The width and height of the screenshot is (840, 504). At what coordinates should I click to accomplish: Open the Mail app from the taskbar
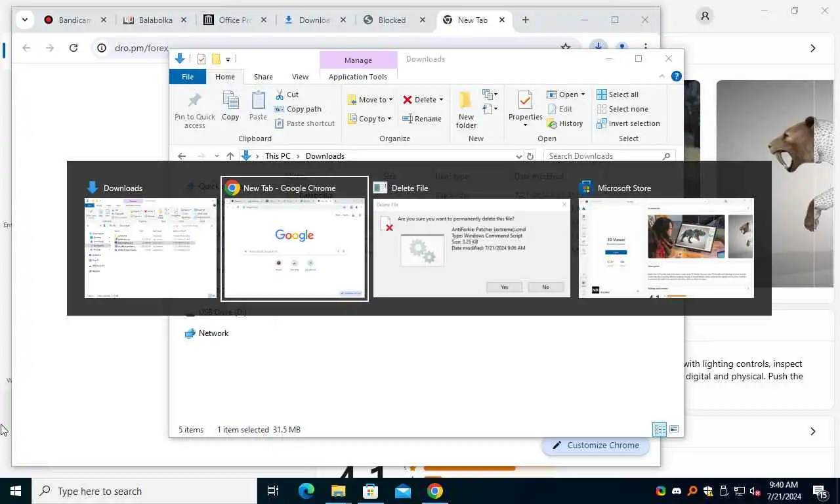(x=403, y=491)
